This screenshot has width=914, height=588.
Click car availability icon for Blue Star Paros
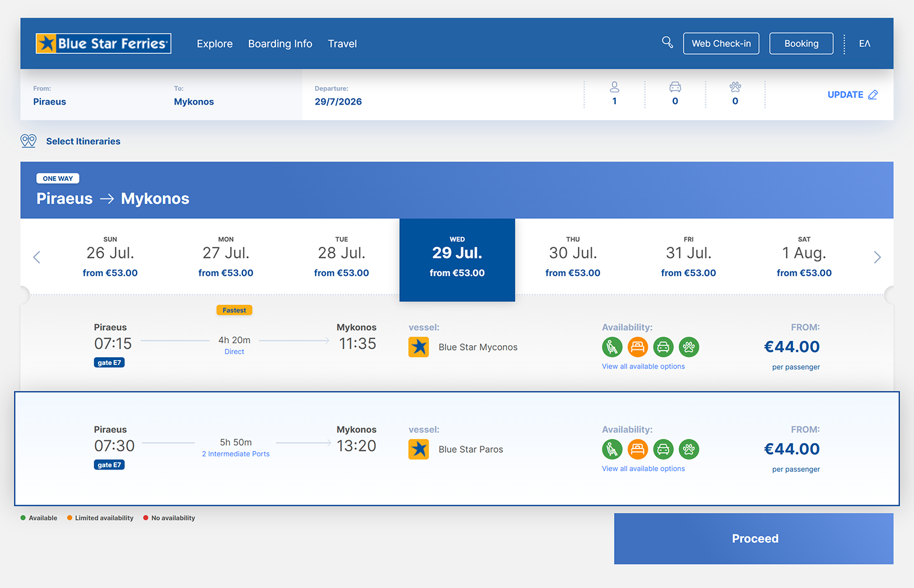click(663, 449)
